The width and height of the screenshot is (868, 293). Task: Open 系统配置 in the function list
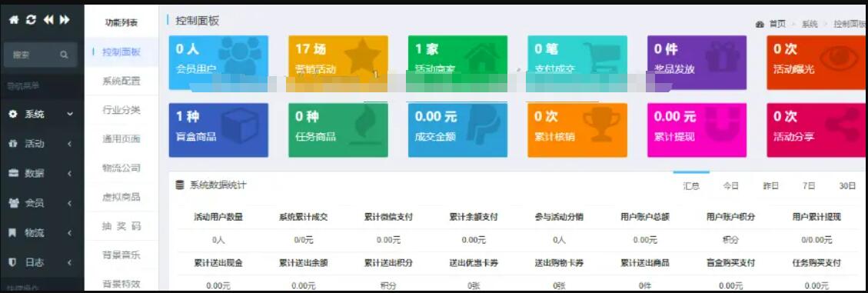click(x=121, y=81)
